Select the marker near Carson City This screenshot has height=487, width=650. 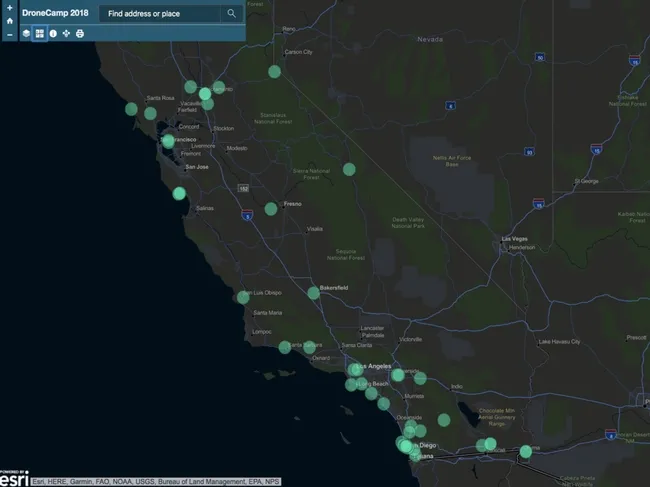point(275,71)
